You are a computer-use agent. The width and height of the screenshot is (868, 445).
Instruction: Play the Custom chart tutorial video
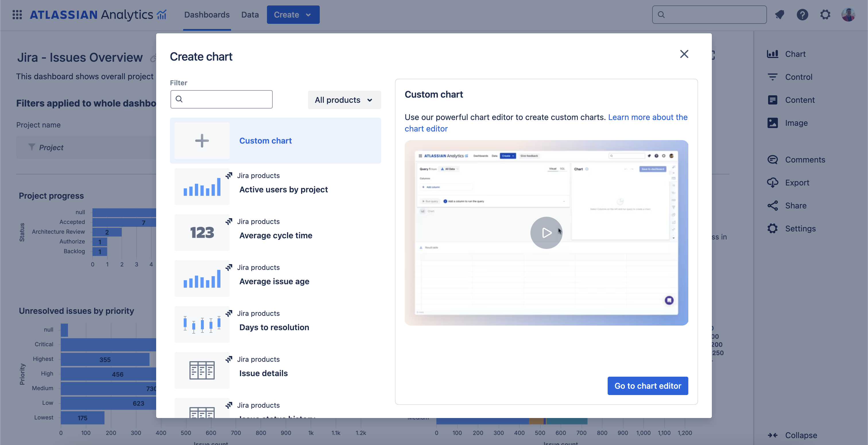[546, 233]
